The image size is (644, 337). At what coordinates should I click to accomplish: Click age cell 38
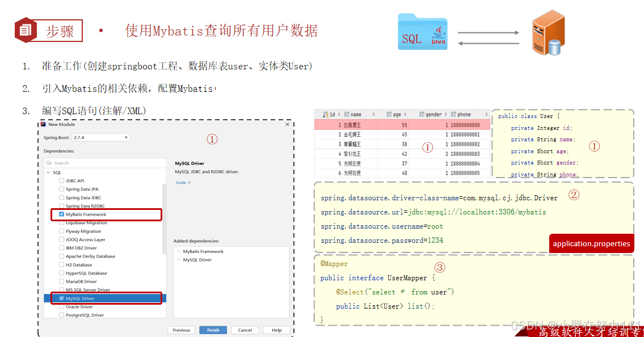pos(405,144)
